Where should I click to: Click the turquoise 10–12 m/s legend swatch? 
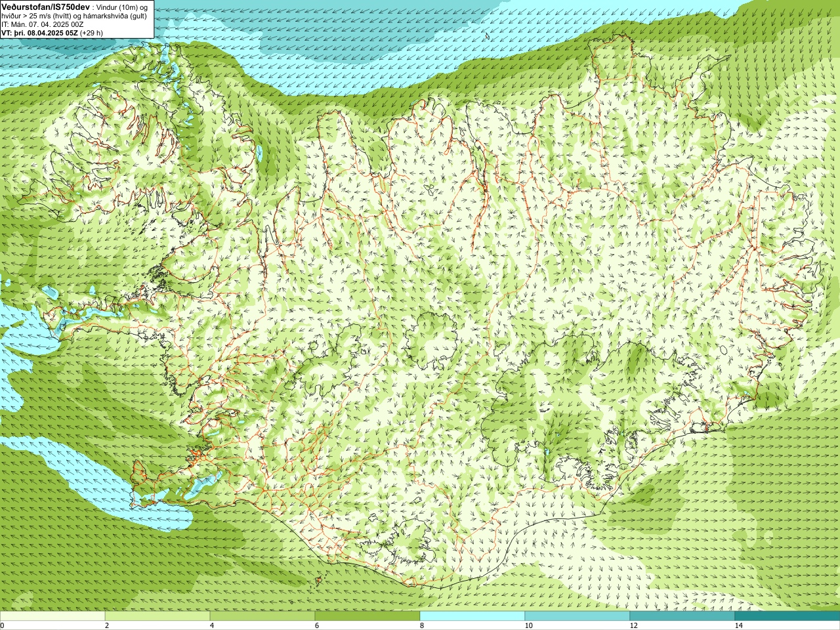tap(577, 616)
